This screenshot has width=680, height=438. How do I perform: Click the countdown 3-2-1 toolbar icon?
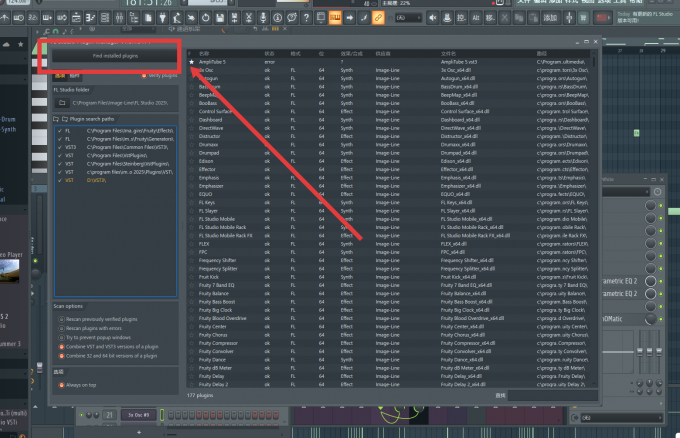click(33, 18)
